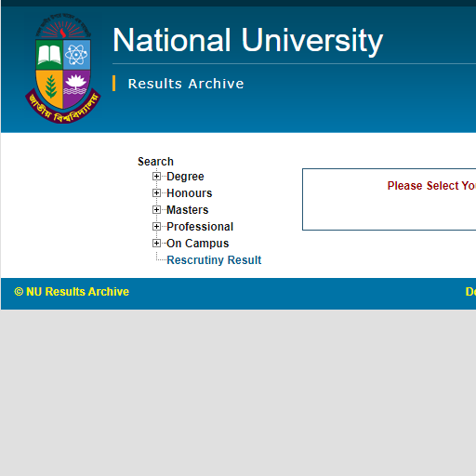
Task: Click the Results Archive subtitle
Action: click(186, 84)
